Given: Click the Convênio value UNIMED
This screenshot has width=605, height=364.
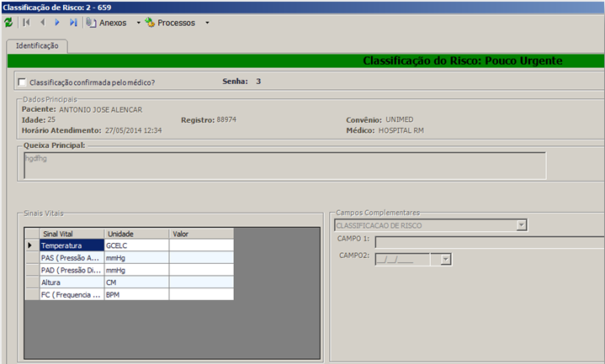Looking at the screenshot, I should (x=400, y=119).
